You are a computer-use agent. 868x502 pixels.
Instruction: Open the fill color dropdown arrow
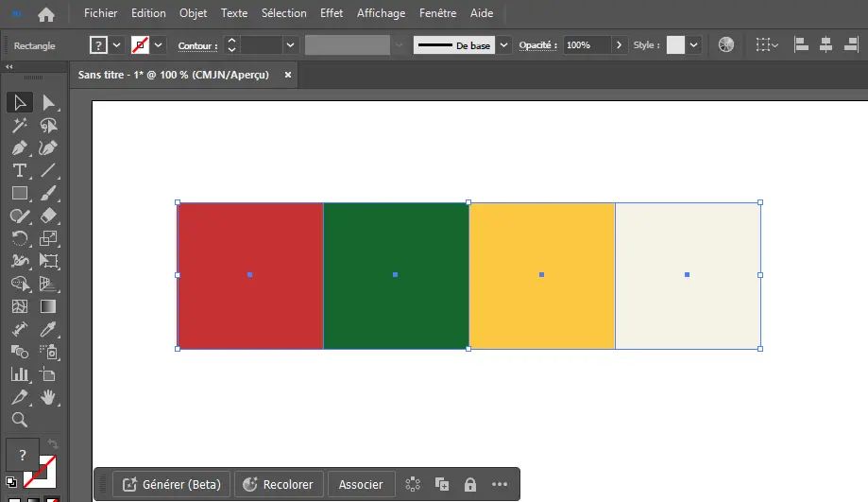pyautogui.click(x=117, y=45)
